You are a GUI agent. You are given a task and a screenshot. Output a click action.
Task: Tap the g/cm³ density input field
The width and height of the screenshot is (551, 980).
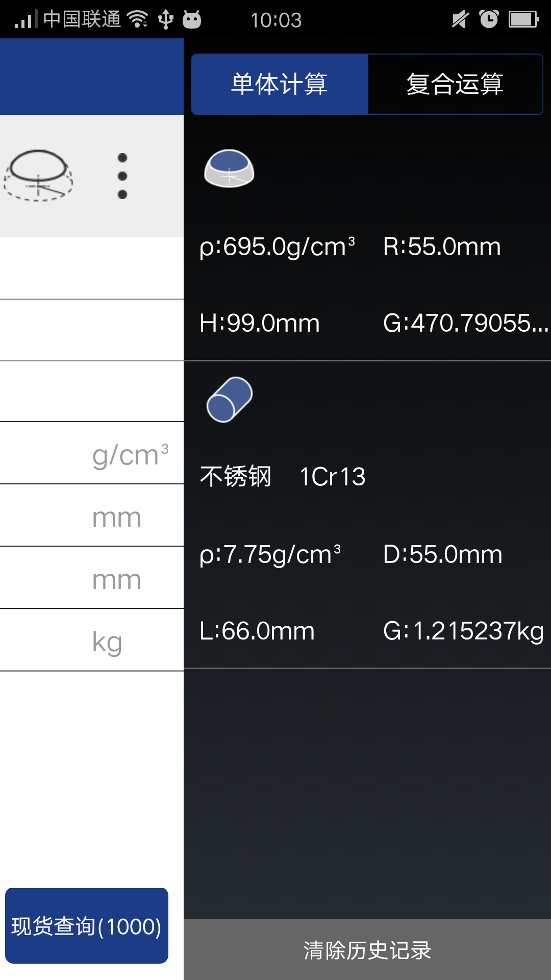pos(92,453)
